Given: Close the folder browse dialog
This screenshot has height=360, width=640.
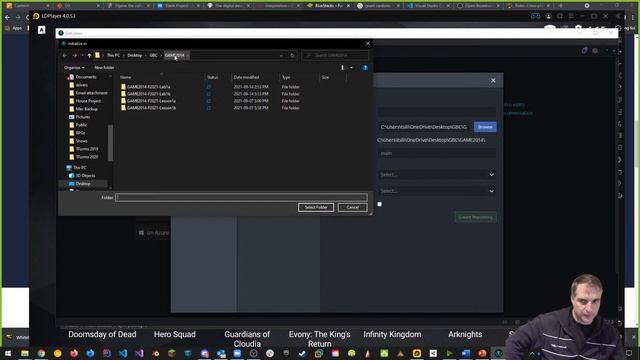Looking at the screenshot, I should (x=368, y=43).
